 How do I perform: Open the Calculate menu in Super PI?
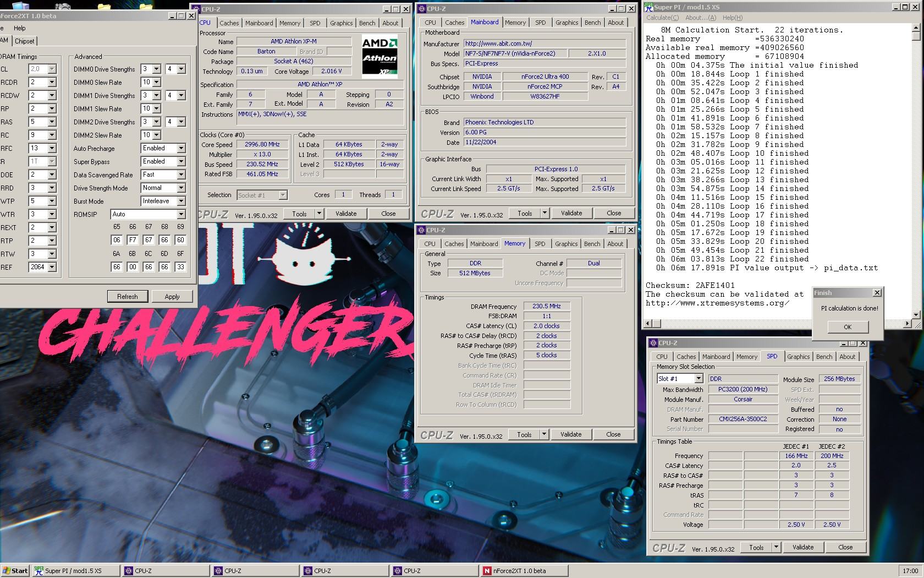(662, 18)
